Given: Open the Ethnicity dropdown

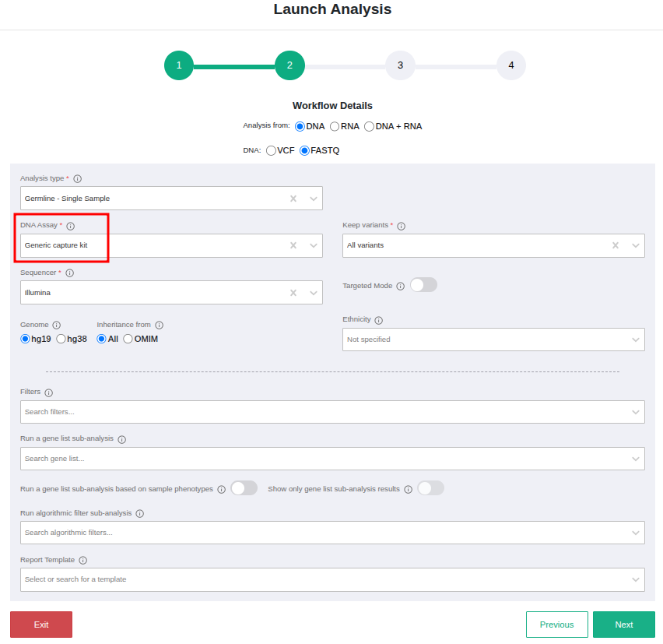Looking at the screenshot, I should pyautogui.click(x=493, y=340).
